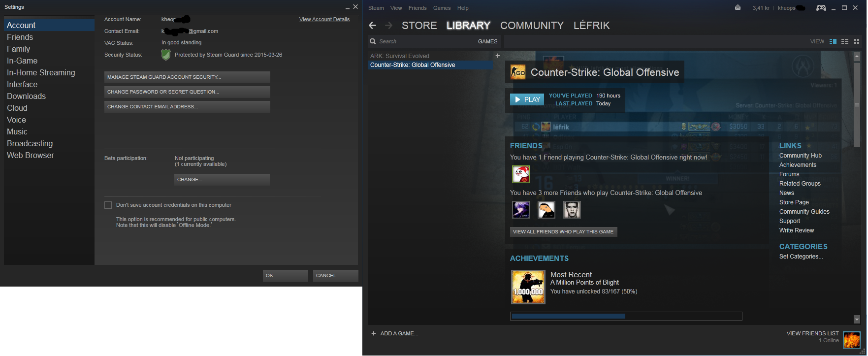Confirm Settings with the OK button

[x=286, y=276]
